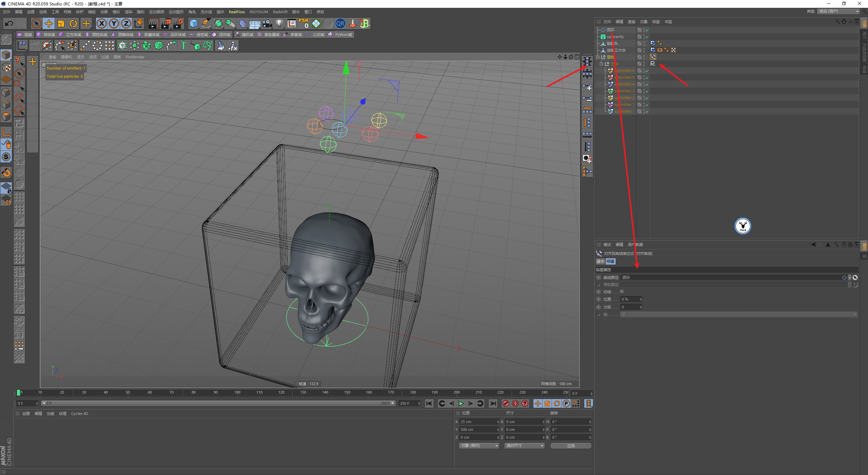Toggle 切线 tangential checkbox

[x=622, y=292]
